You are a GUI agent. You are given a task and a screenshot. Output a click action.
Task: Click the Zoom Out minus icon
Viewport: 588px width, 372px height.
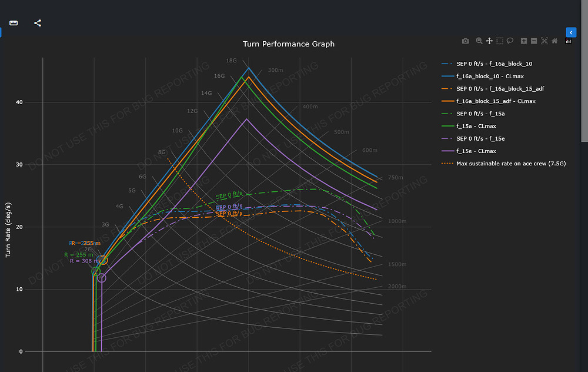(534, 41)
